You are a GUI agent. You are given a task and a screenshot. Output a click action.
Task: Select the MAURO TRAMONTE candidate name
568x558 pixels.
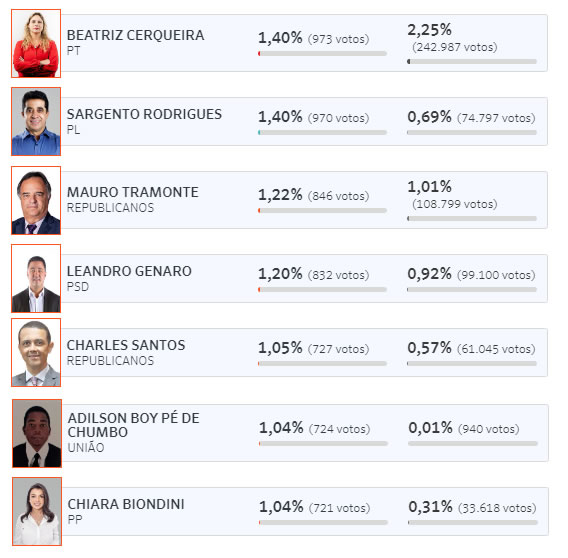coord(133,192)
